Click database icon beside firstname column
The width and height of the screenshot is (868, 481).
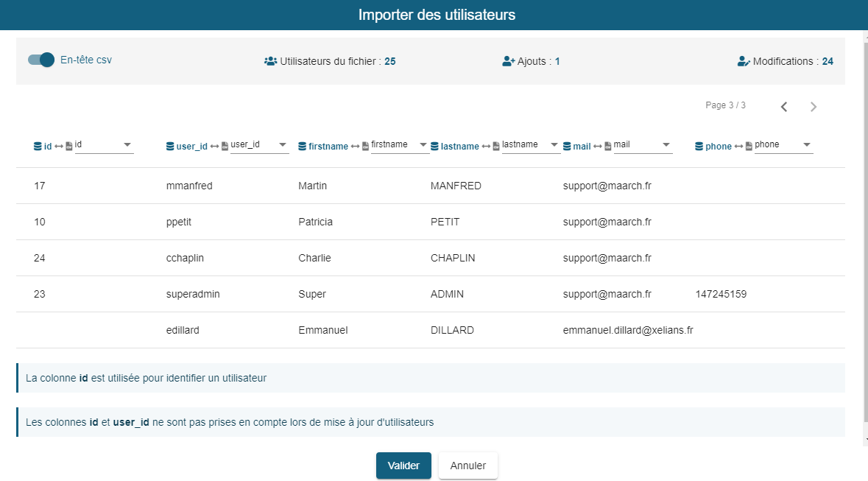tap(303, 147)
